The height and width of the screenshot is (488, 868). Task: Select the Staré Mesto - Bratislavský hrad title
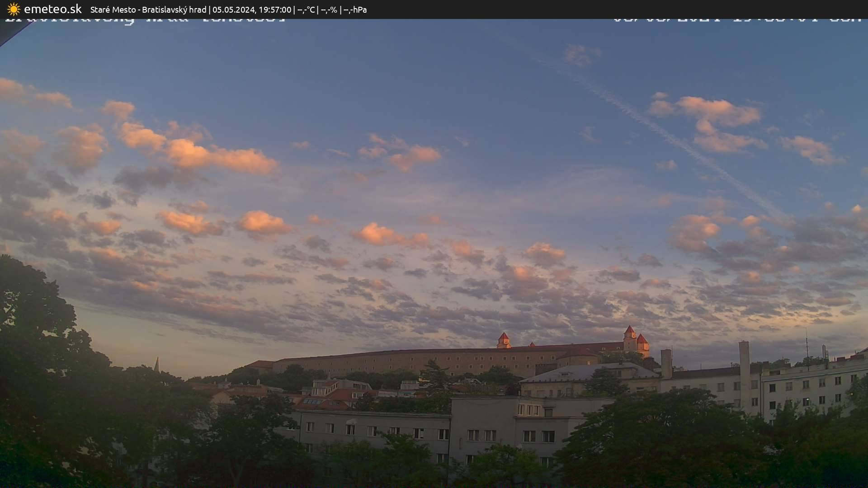148,9
